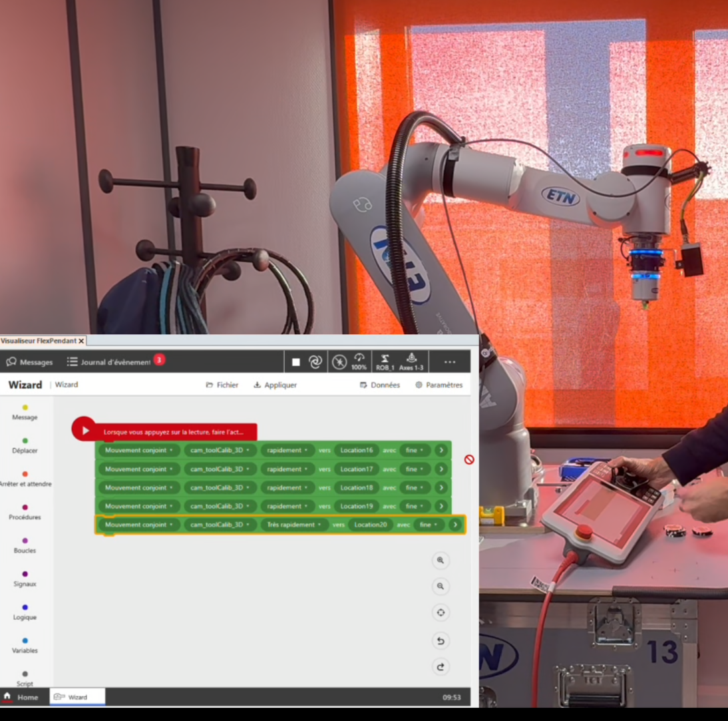Redo the last block change
The height and width of the screenshot is (721, 728).
(440, 666)
